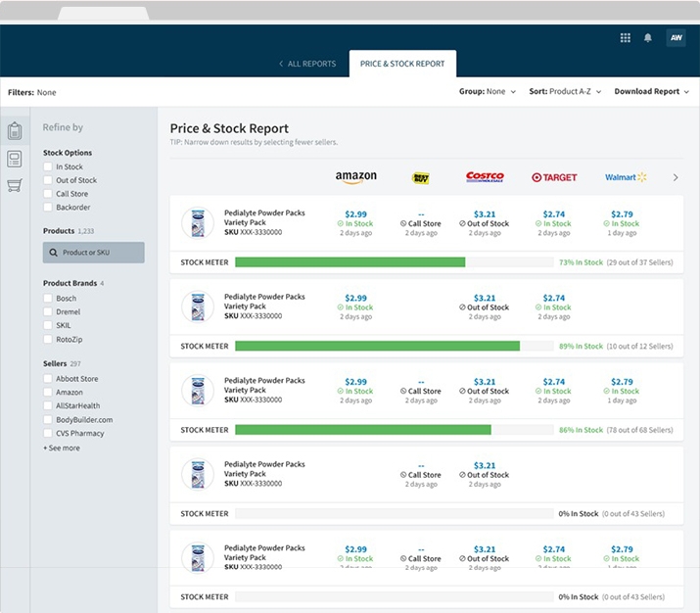Check the In Stock filter checkbox

[x=48, y=167]
